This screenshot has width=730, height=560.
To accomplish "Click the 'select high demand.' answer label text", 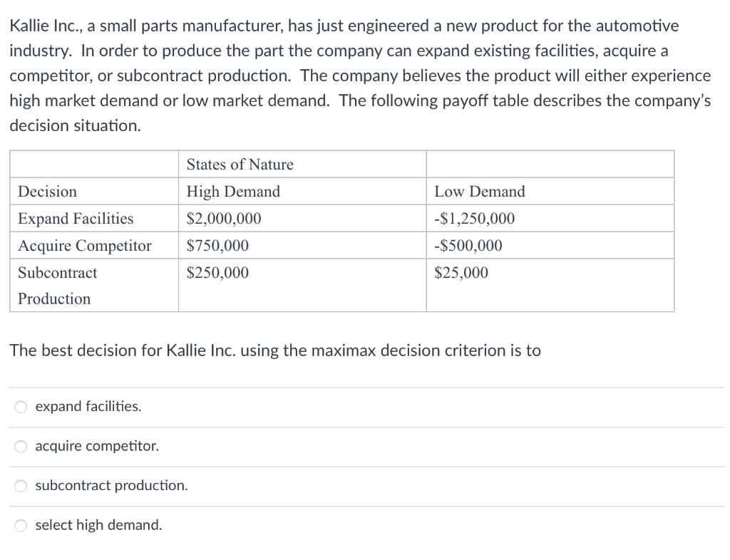I will pyautogui.click(x=98, y=525).
